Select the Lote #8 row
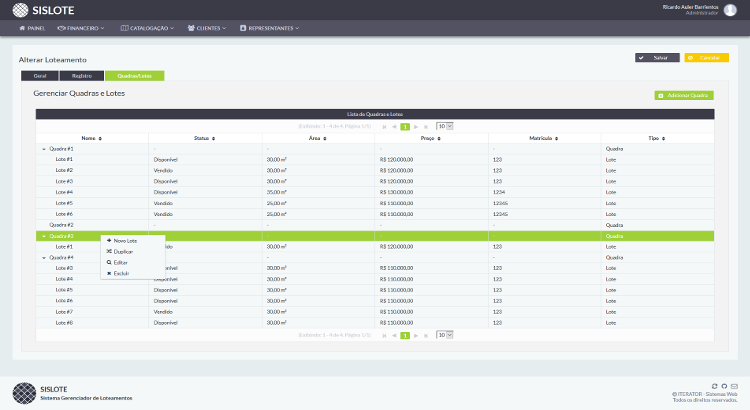Viewport: 750px width, 410px height. point(375,323)
